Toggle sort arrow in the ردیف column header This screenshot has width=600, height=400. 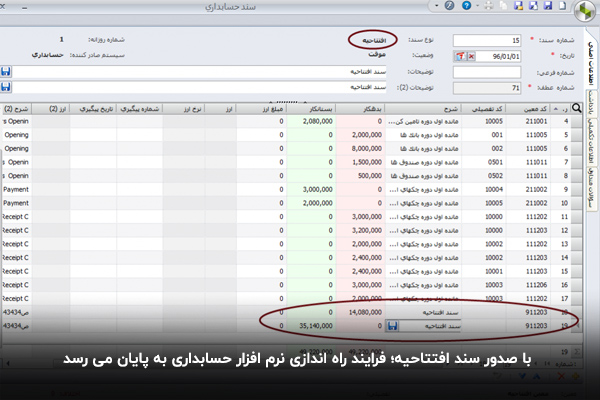pyautogui.click(x=556, y=109)
